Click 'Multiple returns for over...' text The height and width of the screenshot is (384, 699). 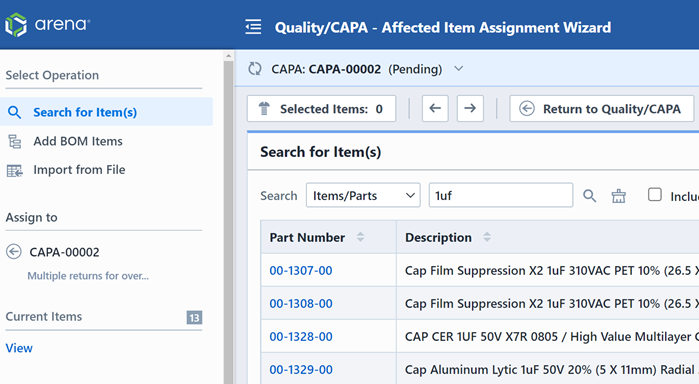[88, 276]
